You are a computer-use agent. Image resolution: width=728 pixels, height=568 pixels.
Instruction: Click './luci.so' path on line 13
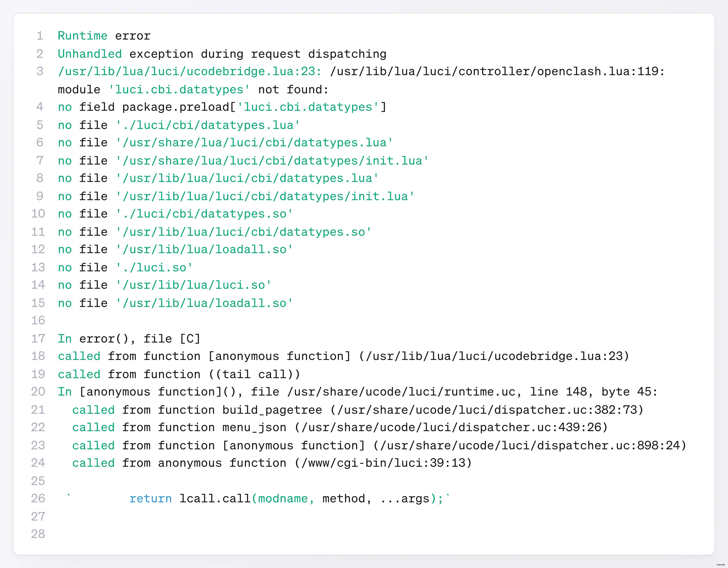pyautogui.click(x=154, y=267)
